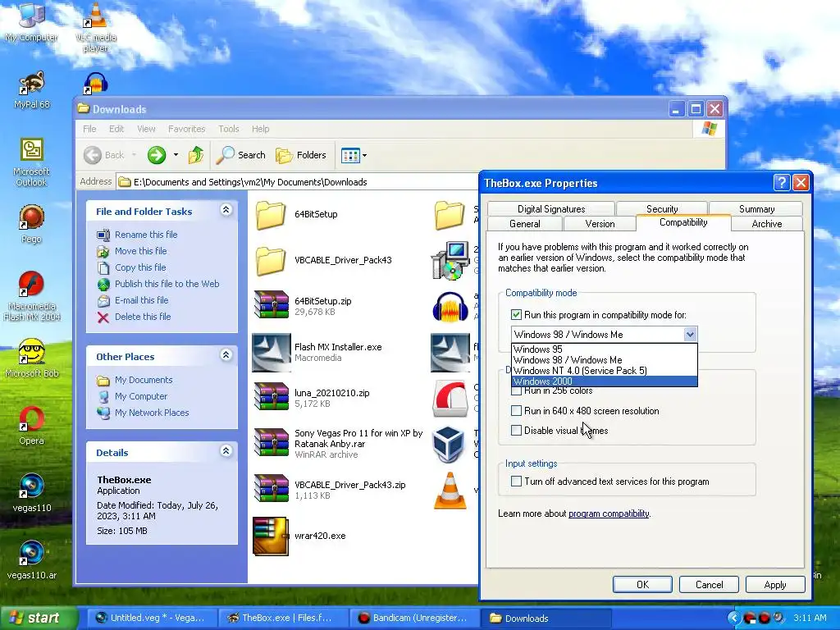The width and height of the screenshot is (840, 630).
Task: Open Pego desktop shortcut
Action: 32,224
